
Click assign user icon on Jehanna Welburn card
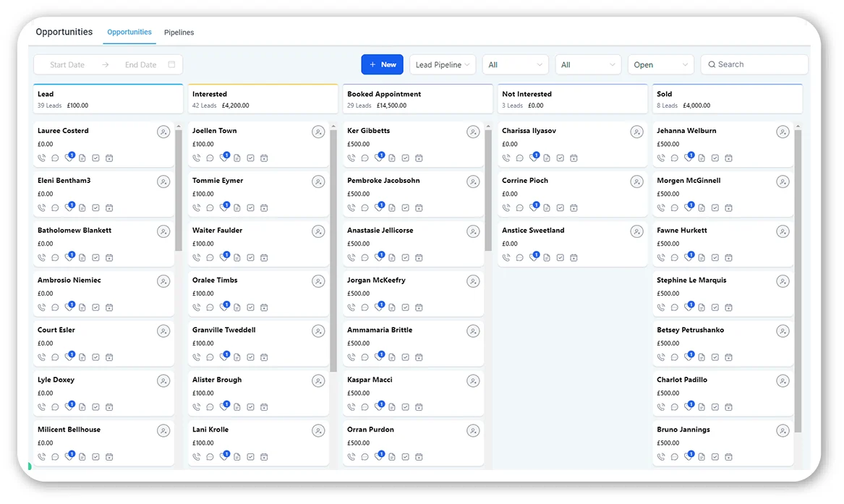(783, 132)
